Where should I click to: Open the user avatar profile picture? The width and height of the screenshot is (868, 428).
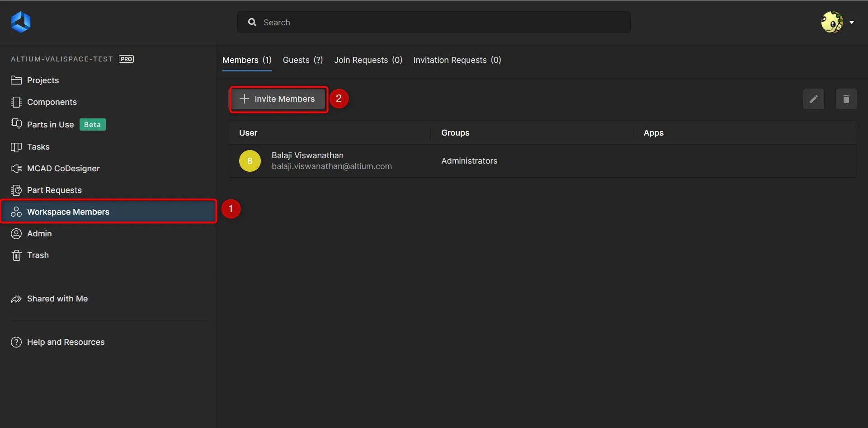pos(832,22)
